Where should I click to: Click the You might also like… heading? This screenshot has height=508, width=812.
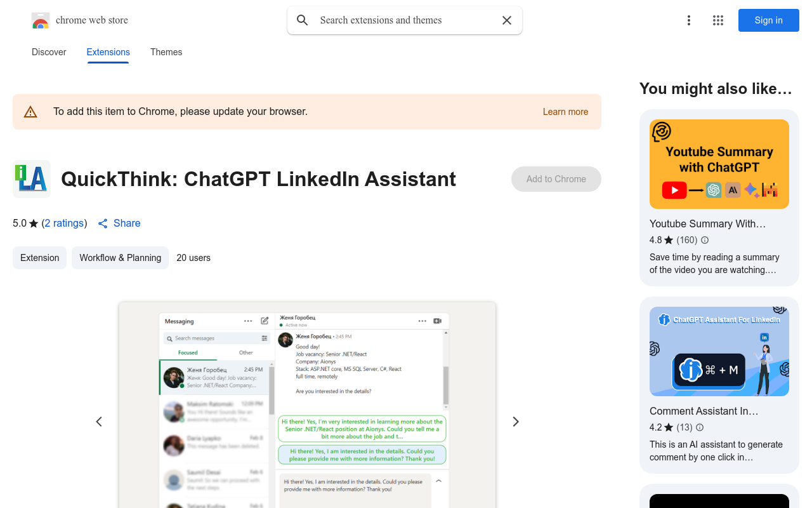[716, 89]
